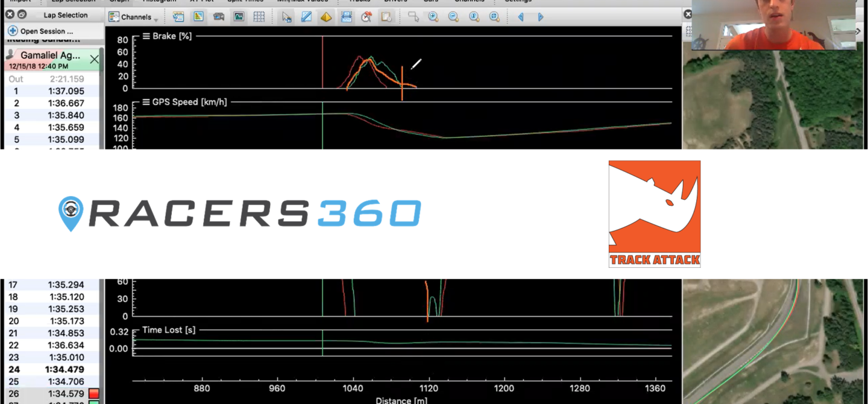Click the webcam video thumbnail of presenter
Image resolution: width=868 pixels, height=404 pixels.
pos(773,25)
